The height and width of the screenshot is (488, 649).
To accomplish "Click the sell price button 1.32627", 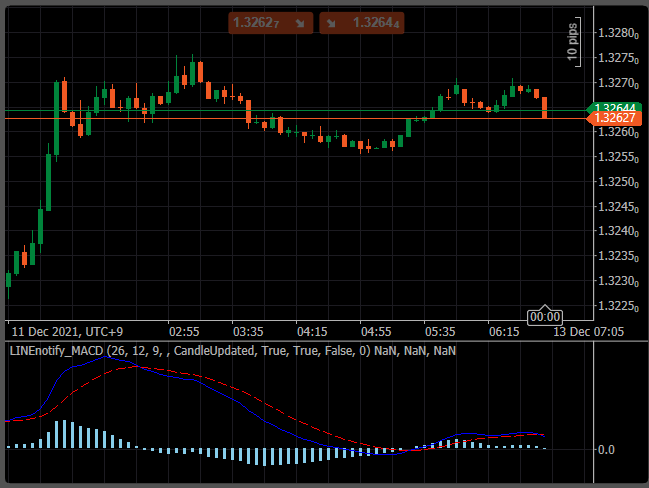I will [271, 23].
